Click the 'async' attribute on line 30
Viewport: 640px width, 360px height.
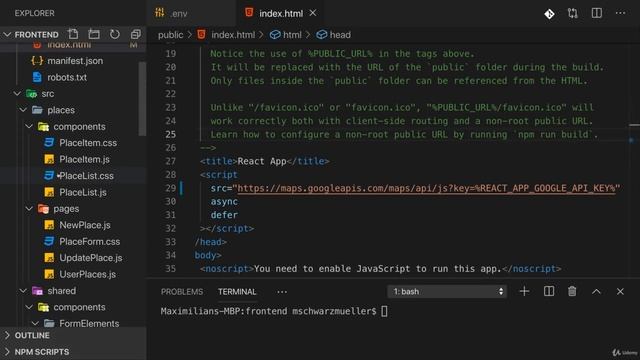(224, 202)
